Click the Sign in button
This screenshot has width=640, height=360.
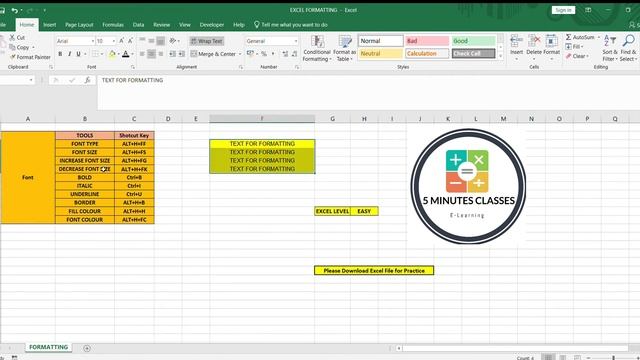[x=563, y=10]
